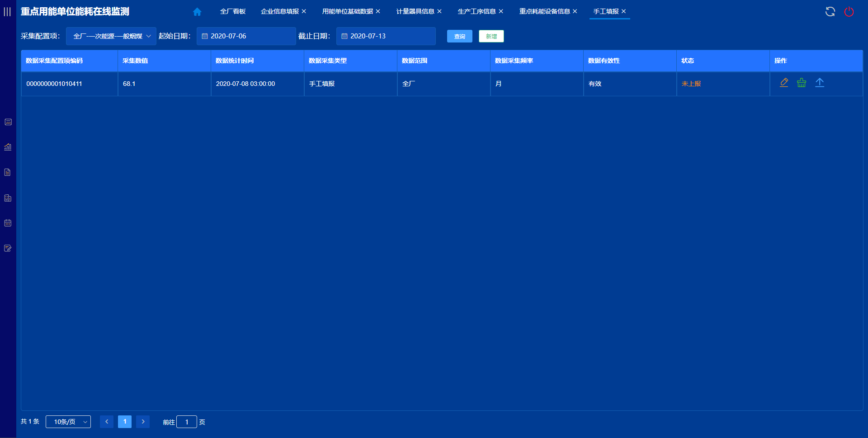
Task: Switch to the 企业信息填报 tab
Action: [280, 11]
